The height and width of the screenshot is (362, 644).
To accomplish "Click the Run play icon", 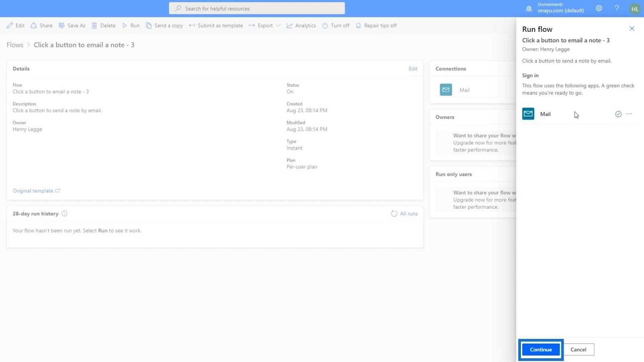I will 125,25.
